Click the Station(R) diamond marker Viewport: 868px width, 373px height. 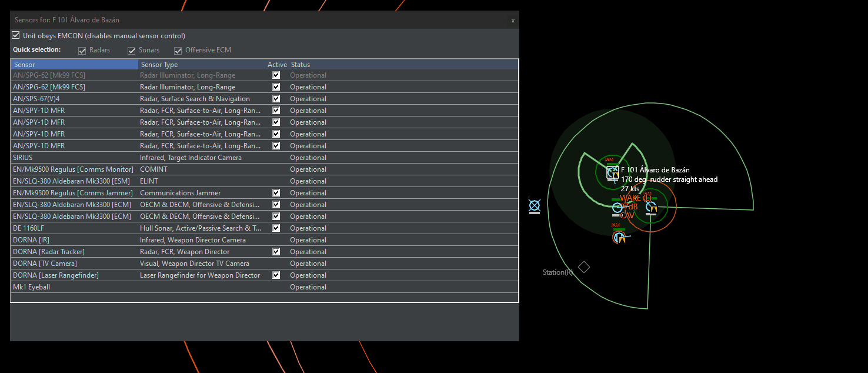click(x=584, y=267)
